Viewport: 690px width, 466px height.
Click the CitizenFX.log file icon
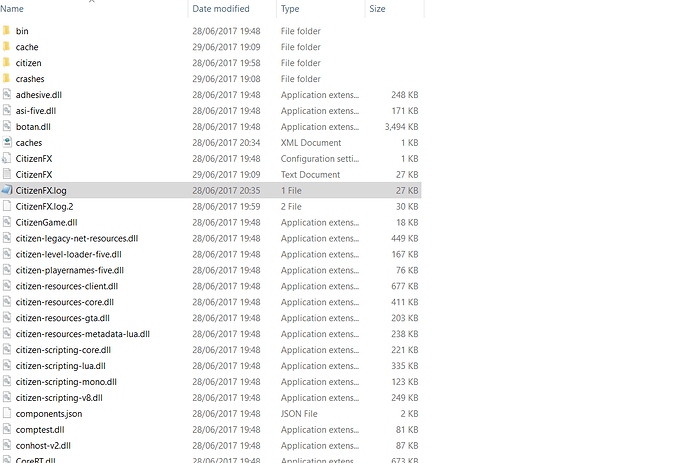(7, 190)
